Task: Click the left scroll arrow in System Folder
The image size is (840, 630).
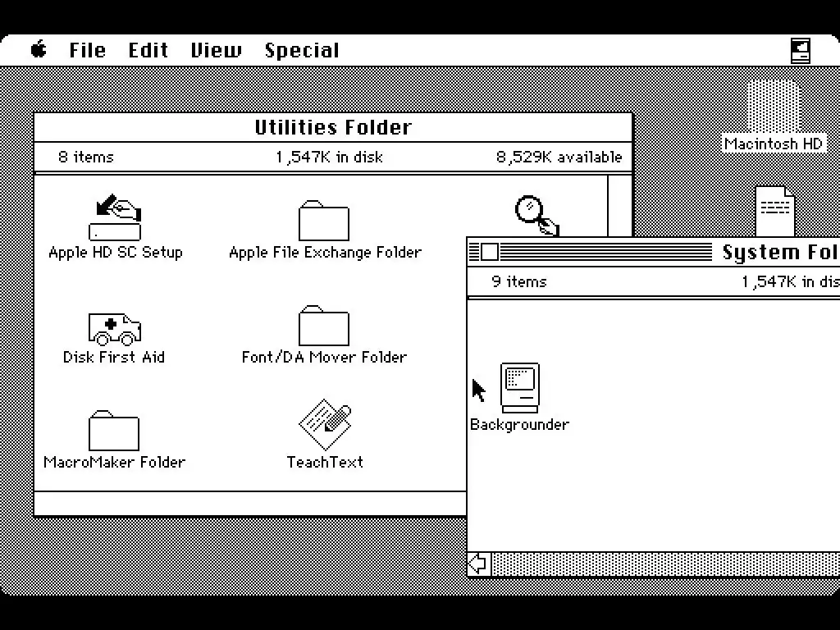Action: [x=478, y=564]
